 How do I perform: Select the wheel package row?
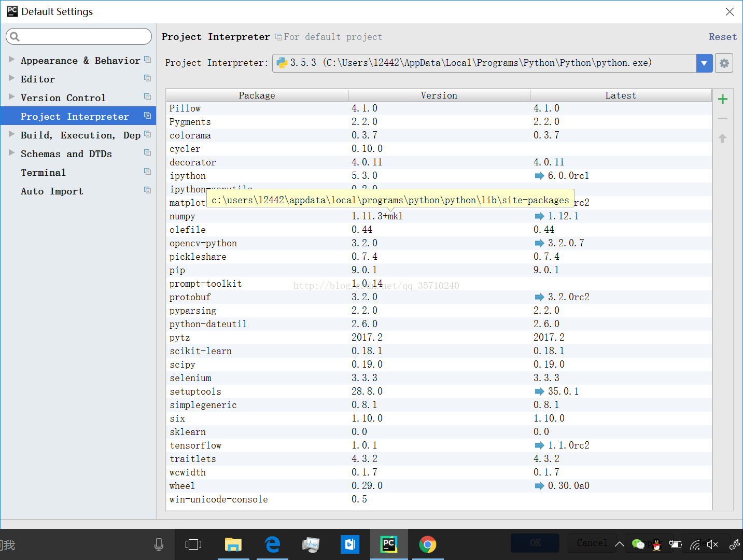coord(439,486)
